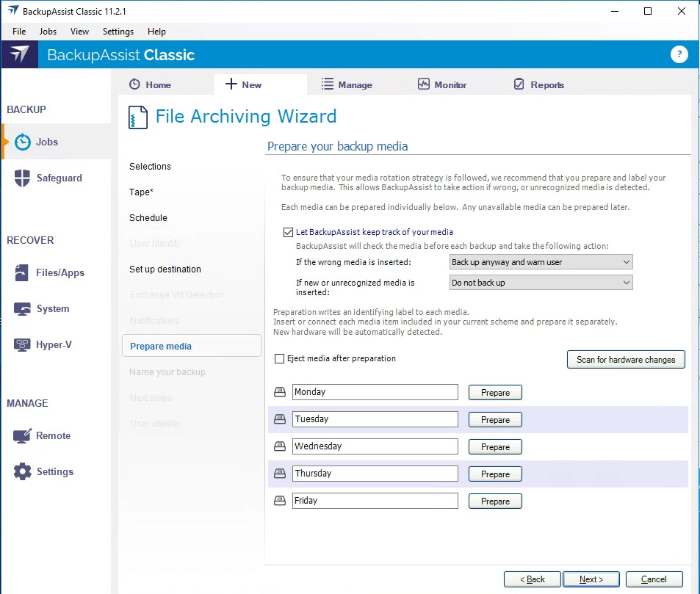Expand the wrong media inserted dropdown
Image resolution: width=700 pixels, height=594 pixels.
pos(541,262)
